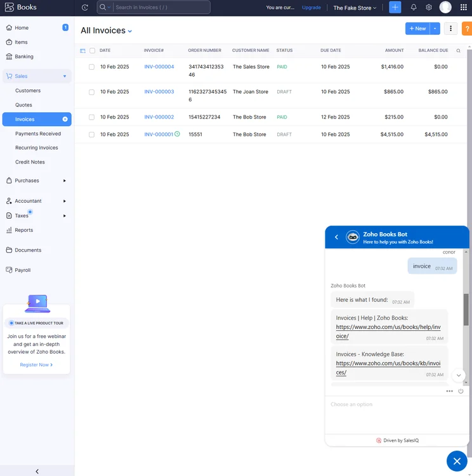The height and width of the screenshot is (476, 472).
Task: Go back in Zoho Books Bot chat
Action: pos(336,237)
